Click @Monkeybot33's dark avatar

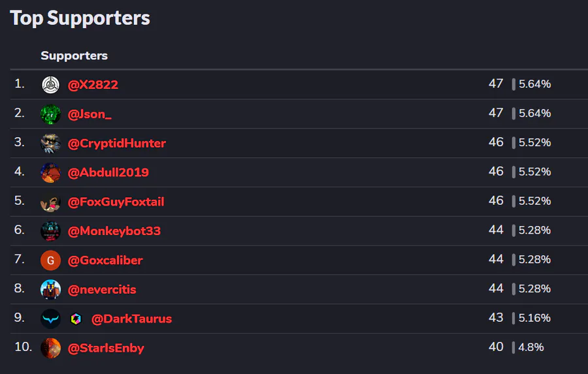[x=50, y=231]
